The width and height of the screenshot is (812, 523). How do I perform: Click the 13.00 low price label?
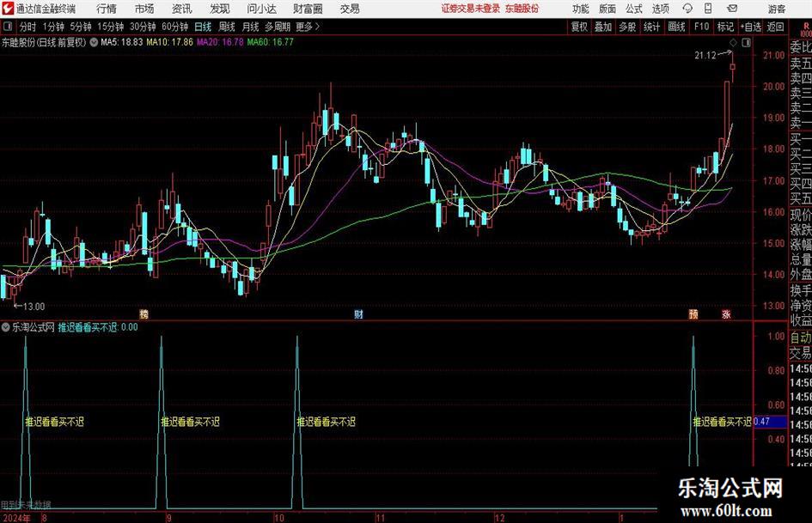pos(34,307)
